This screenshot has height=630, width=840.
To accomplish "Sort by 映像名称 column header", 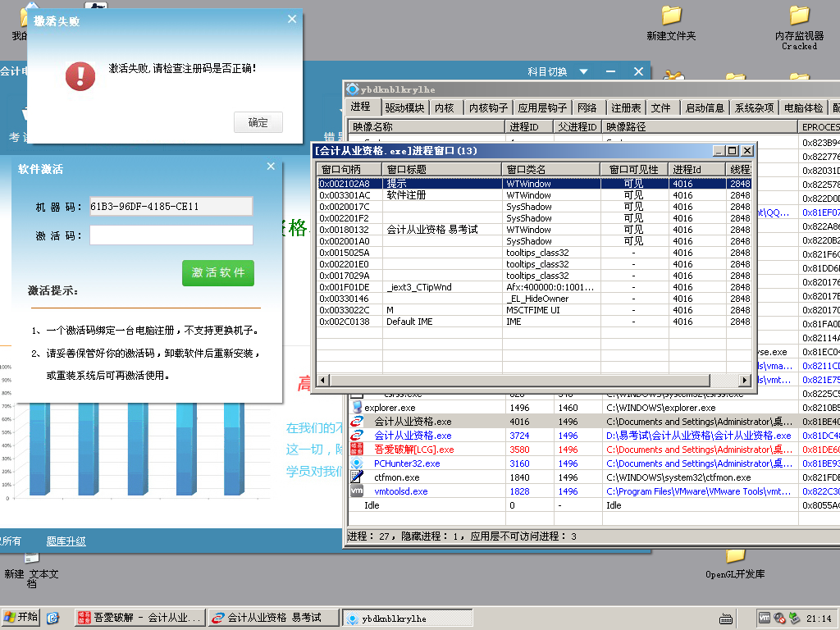I will click(x=427, y=127).
